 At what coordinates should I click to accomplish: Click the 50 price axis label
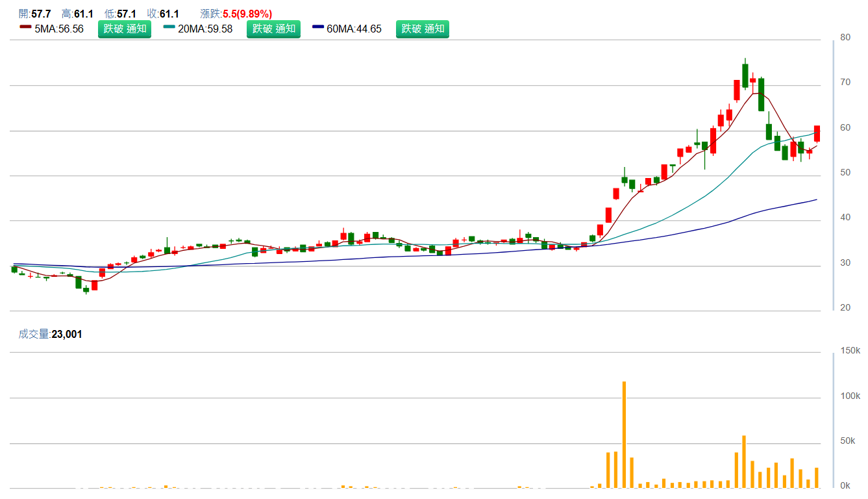point(845,173)
